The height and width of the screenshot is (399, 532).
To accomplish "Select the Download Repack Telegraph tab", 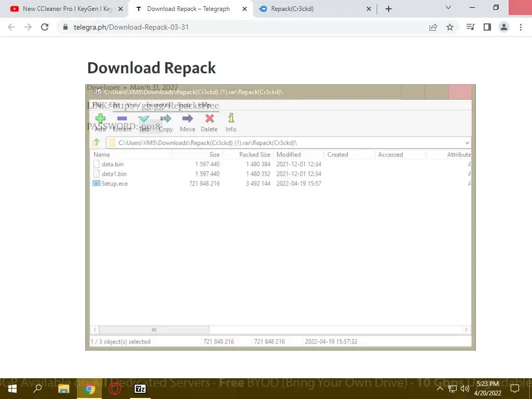I will tap(188, 9).
